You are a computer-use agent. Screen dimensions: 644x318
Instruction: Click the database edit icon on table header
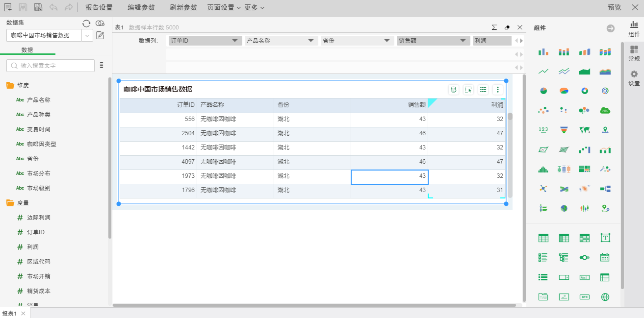coord(454,89)
